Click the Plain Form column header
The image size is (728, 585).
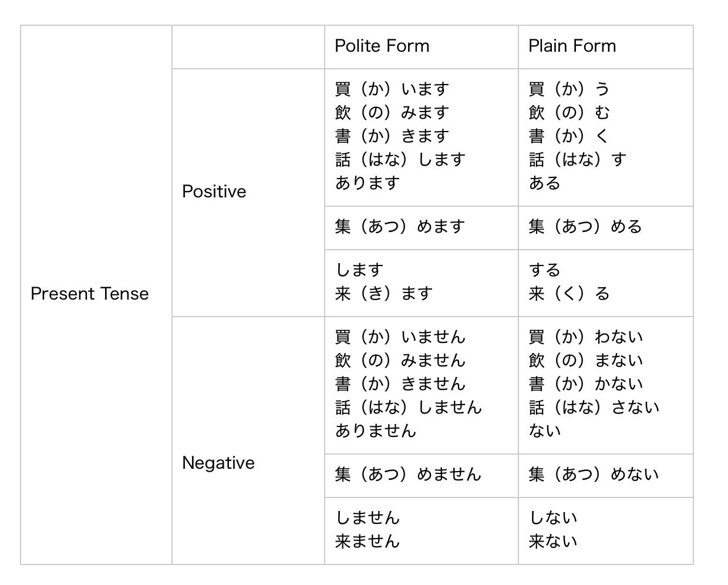572,46
